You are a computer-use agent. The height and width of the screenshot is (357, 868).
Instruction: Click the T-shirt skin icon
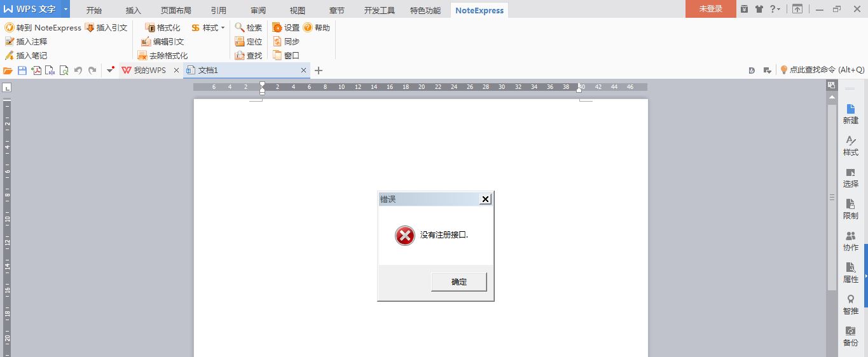pos(759,9)
